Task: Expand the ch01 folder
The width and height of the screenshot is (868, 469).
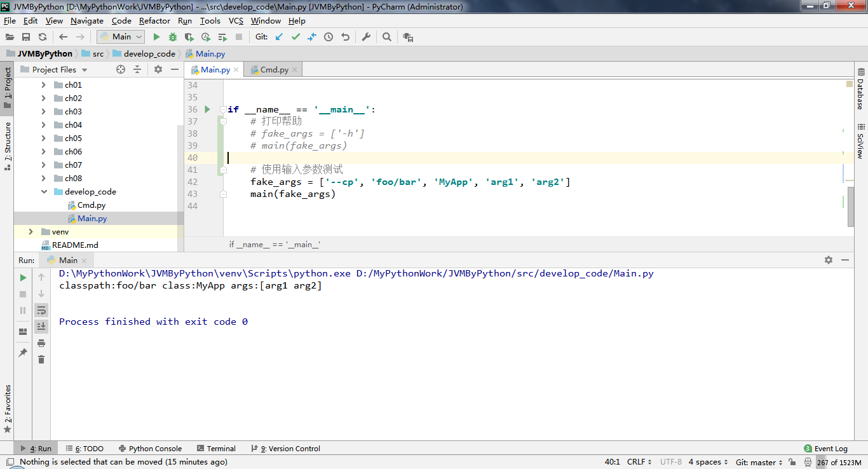Action: [43, 85]
